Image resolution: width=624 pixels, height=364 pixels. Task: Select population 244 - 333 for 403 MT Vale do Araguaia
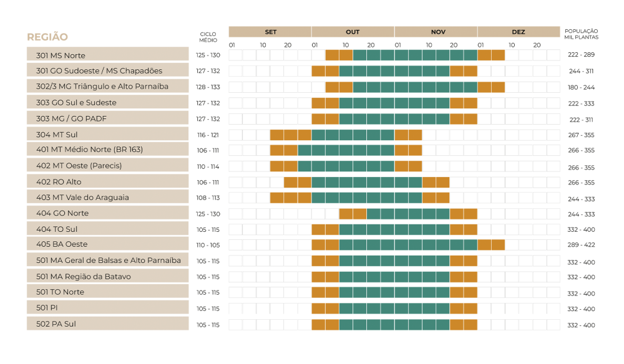point(582,199)
